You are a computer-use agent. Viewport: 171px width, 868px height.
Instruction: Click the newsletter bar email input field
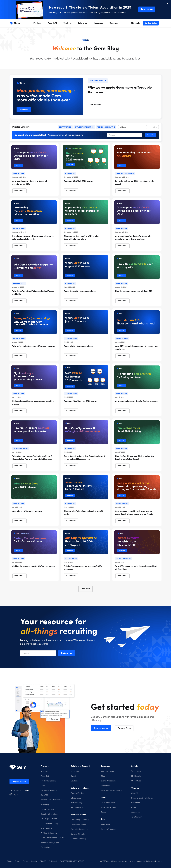click(x=124, y=135)
